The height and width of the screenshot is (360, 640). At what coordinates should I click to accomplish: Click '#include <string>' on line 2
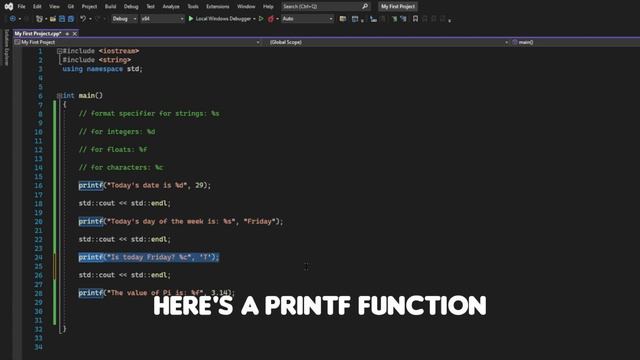97,60
